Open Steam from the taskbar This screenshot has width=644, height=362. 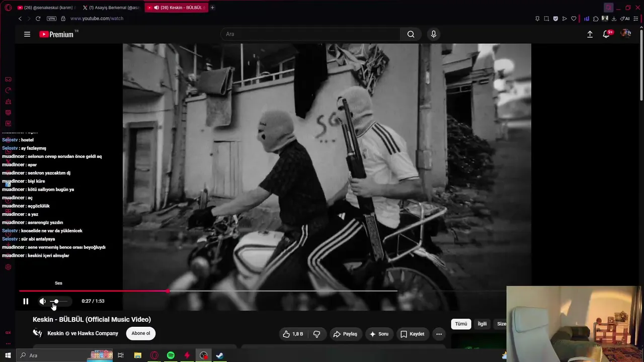[220, 355]
